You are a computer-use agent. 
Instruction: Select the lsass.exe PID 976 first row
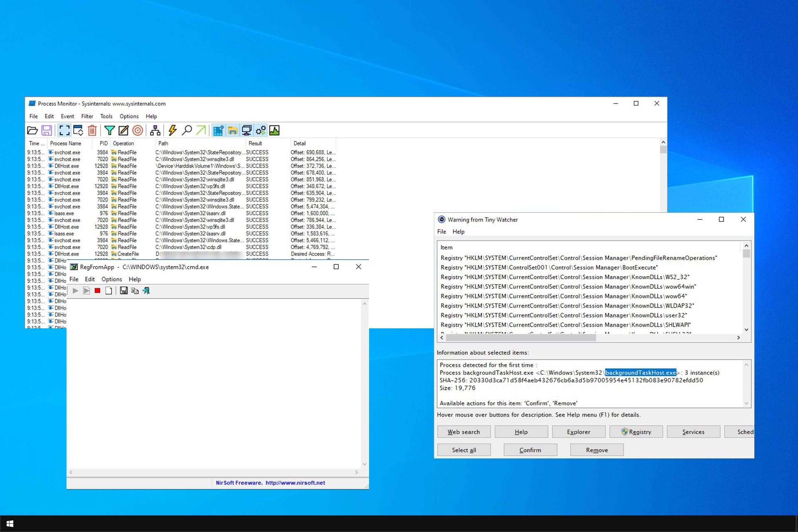(182, 213)
